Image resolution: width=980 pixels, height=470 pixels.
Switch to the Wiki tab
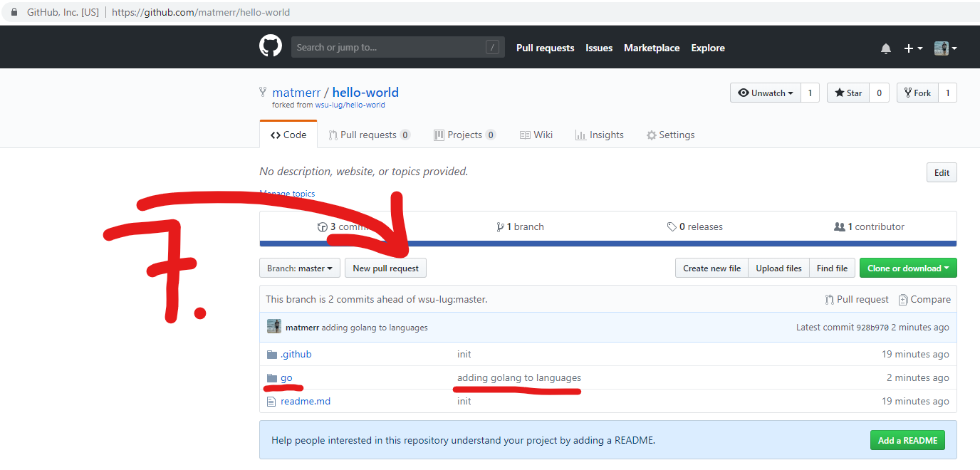tap(536, 135)
